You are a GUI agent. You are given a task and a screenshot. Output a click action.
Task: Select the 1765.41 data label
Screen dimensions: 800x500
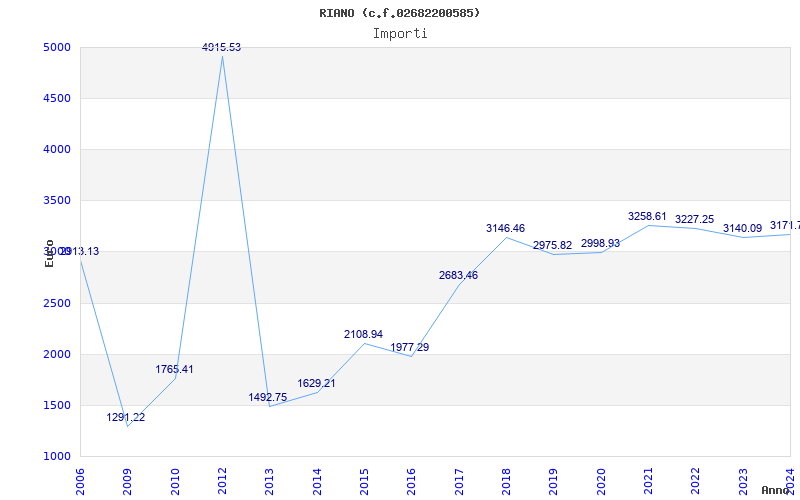174,369
